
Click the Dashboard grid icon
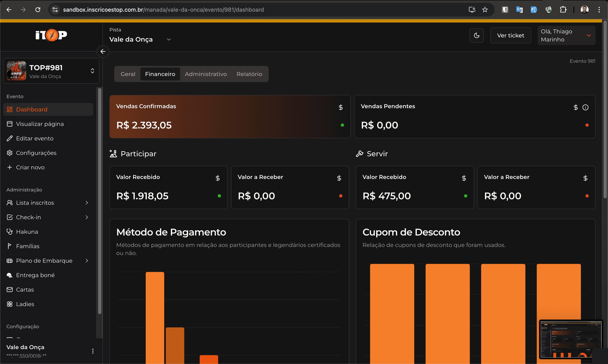tap(10, 109)
